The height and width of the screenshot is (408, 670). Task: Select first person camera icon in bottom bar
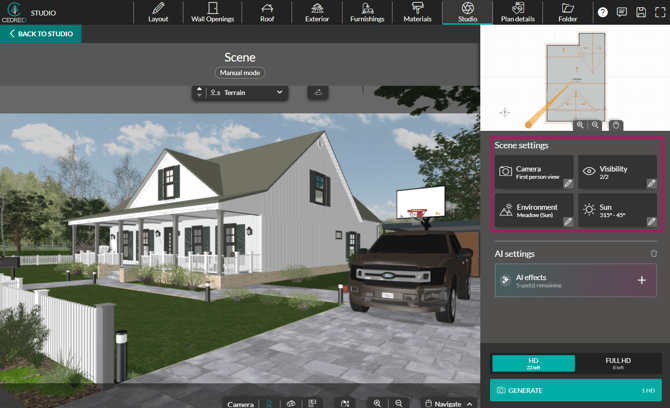pyautogui.click(x=269, y=404)
